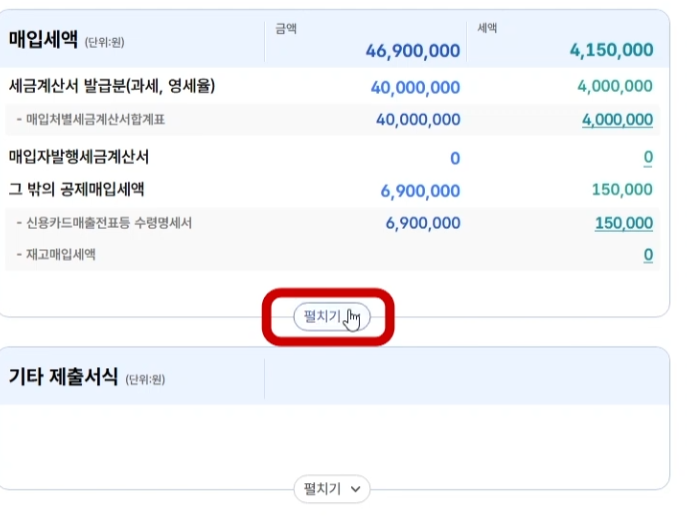Click the 기타 제출서식 section heading
Image resolution: width=687 pixels, height=527 pixels.
tap(63, 376)
